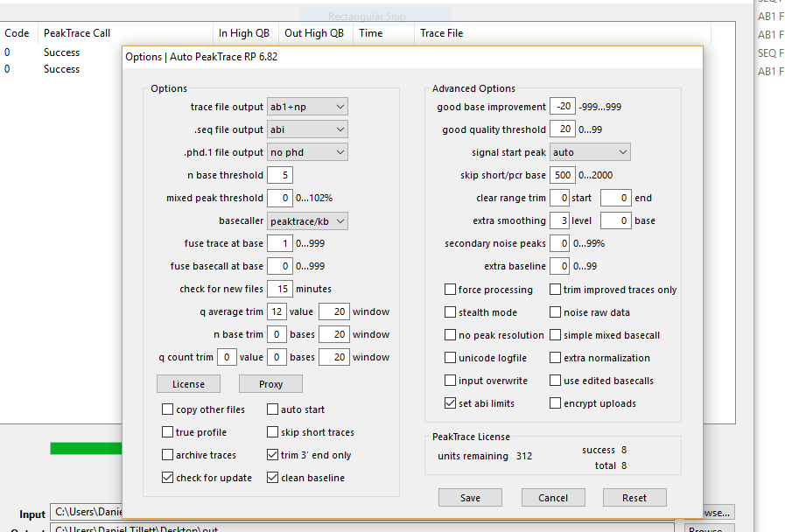Enable input overwrite checkbox
This screenshot has width=785, height=532.
pyautogui.click(x=450, y=381)
